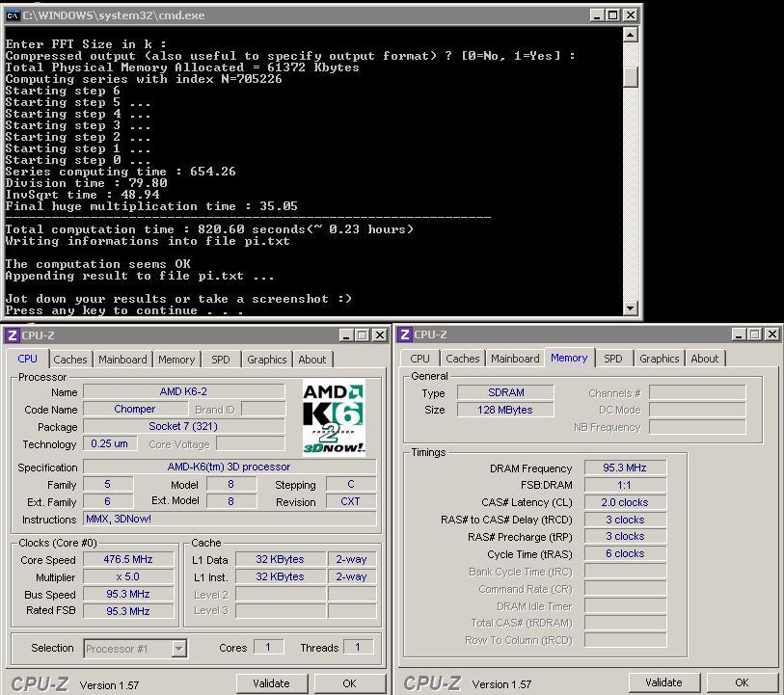Click the 128 MBytes memory size field

coord(505,410)
